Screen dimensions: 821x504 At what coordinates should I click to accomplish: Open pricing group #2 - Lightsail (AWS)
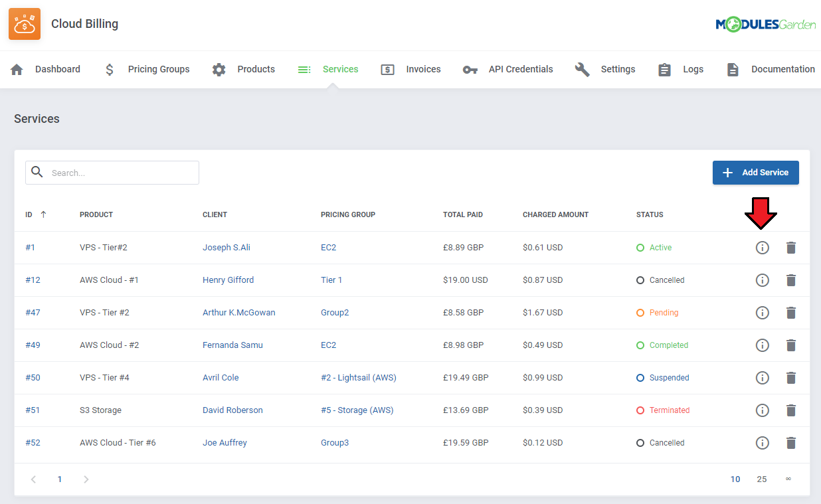tap(359, 378)
